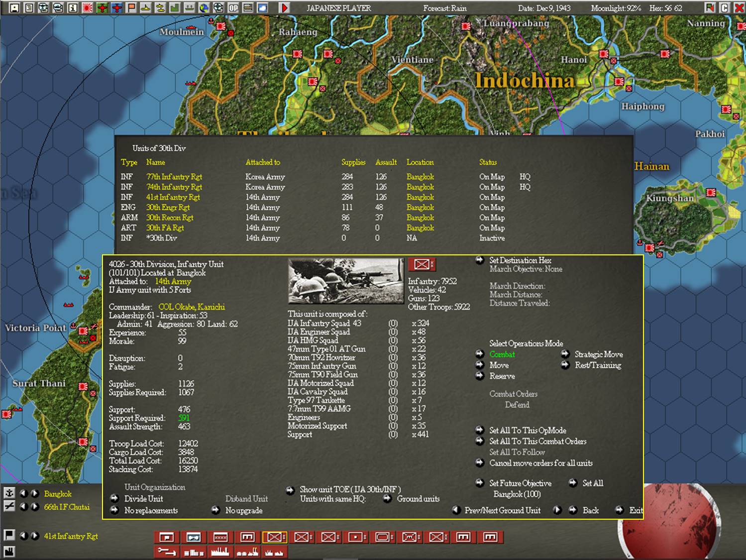This screenshot has height=560, width=746.
Task: Click the red end-turn play arrow
Action: click(284, 8)
